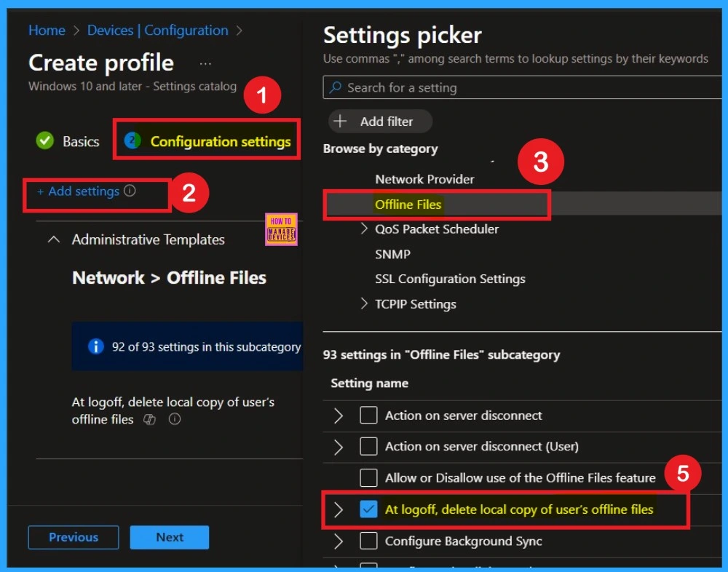The image size is (728, 572).
Task: Expand Configure Background Sync row
Action: pos(339,541)
